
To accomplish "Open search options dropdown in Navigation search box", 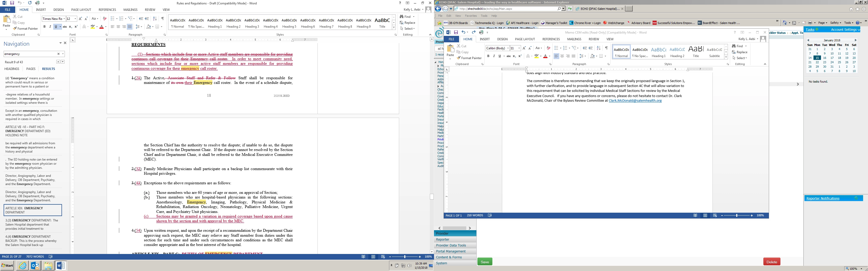I will pyautogui.click(x=63, y=54).
